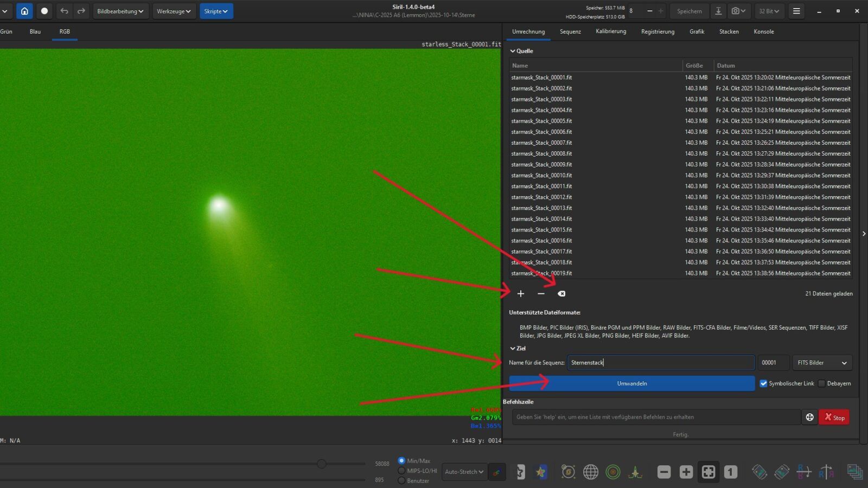Click the upper histogram cutoff slider handle
This screenshot has height=488, width=868.
(322, 464)
